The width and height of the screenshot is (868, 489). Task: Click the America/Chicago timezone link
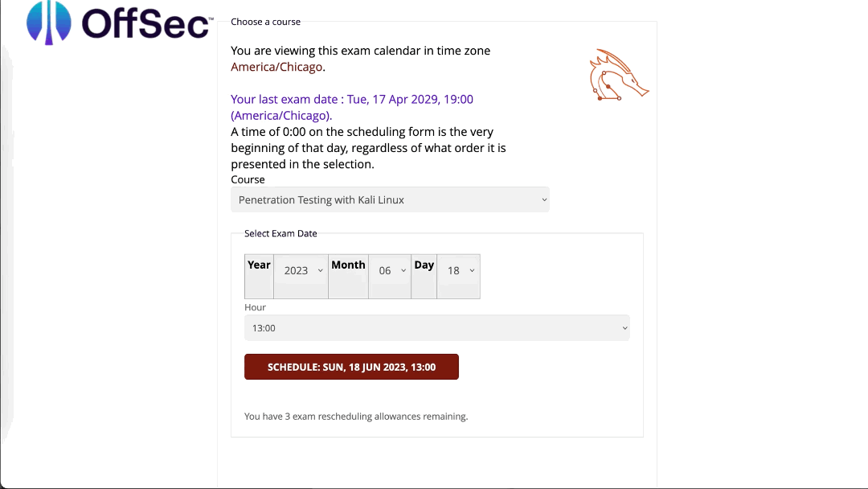point(276,67)
